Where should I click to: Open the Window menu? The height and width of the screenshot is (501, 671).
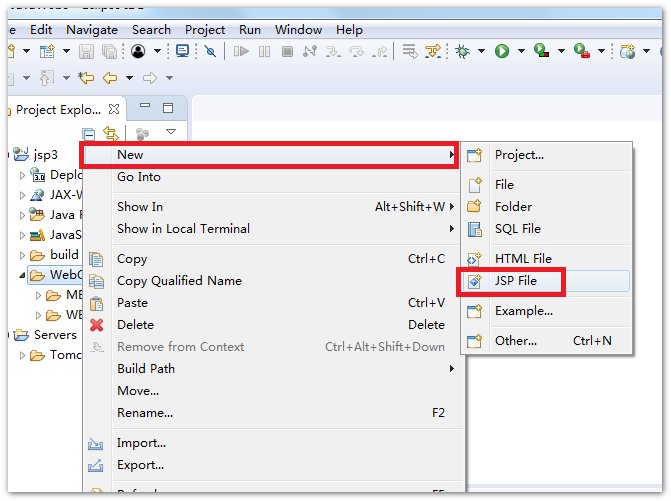(x=298, y=30)
